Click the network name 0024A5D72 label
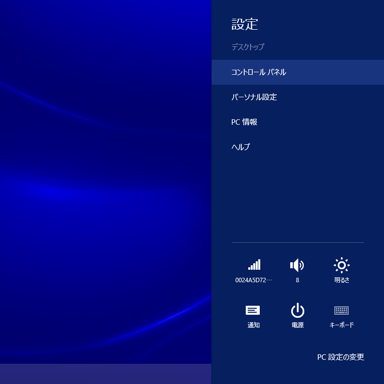The height and width of the screenshot is (384, 384). tap(253, 280)
